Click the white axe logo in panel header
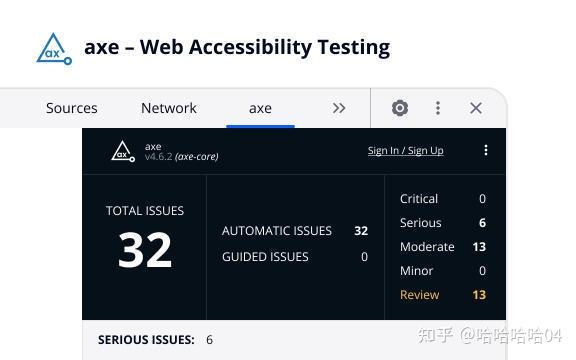Image resolution: width=576 pixels, height=360 pixels. point(123,151)
